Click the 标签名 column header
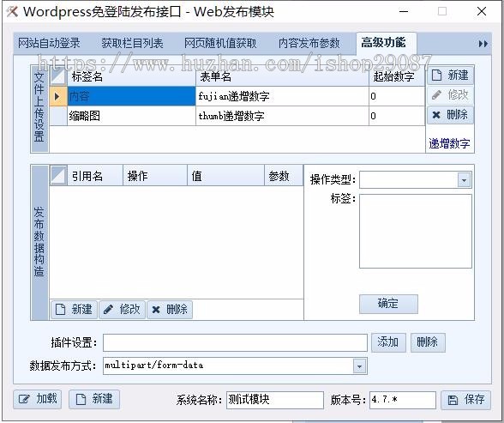This screenshot has width=504, height=423. (x=131, y=76)
